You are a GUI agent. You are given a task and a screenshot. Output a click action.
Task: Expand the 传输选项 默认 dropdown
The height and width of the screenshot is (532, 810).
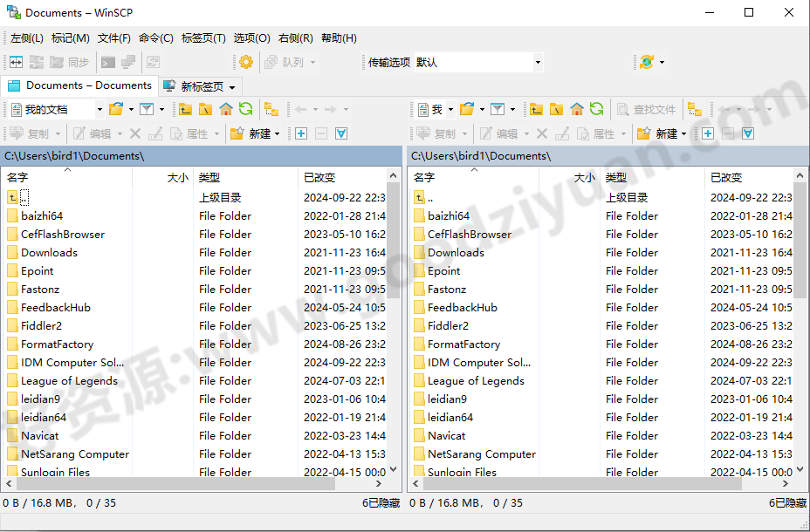click(x=539, y=62)
